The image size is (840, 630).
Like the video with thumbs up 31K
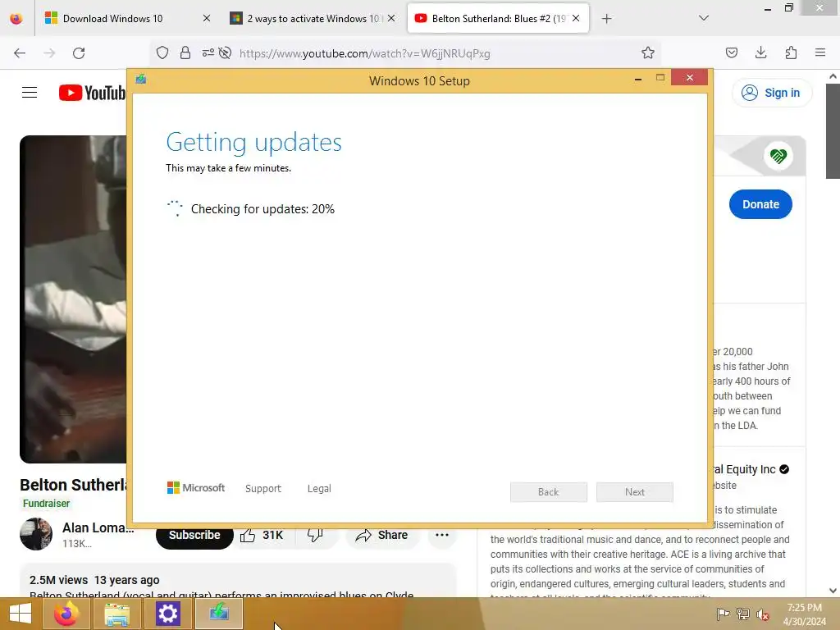pos(262,535)
